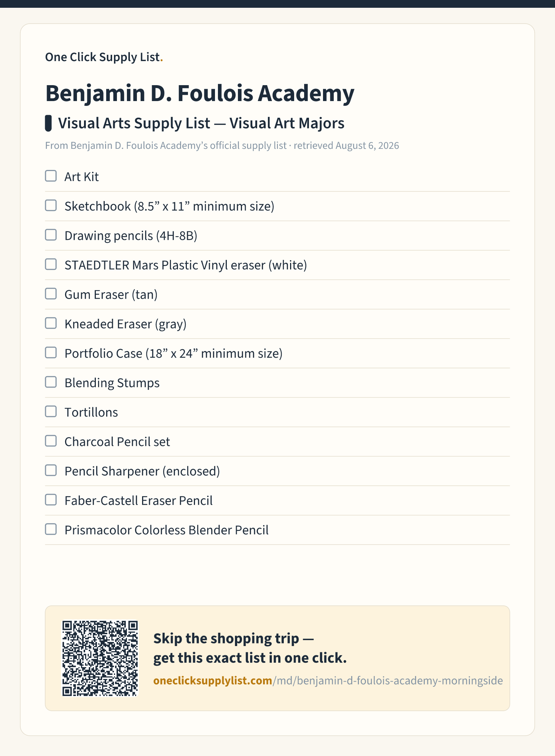Screen dimensions: 555x756
Task: Select the Kneaded Eraser (gray) checkbox
Action: [x=51, y=323]
